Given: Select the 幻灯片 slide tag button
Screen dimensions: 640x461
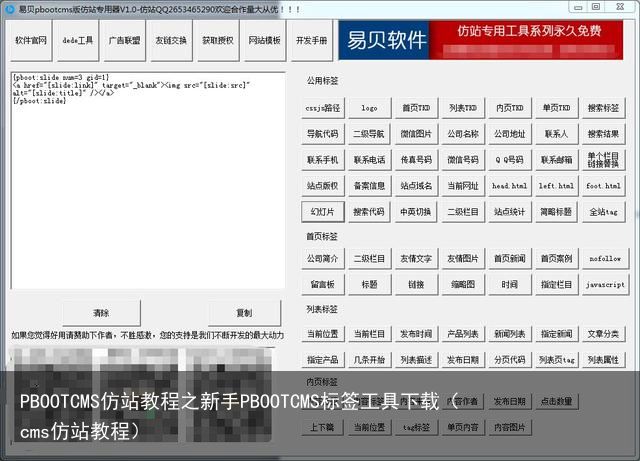Looking at the screenshot, I should tap(323, 212).
